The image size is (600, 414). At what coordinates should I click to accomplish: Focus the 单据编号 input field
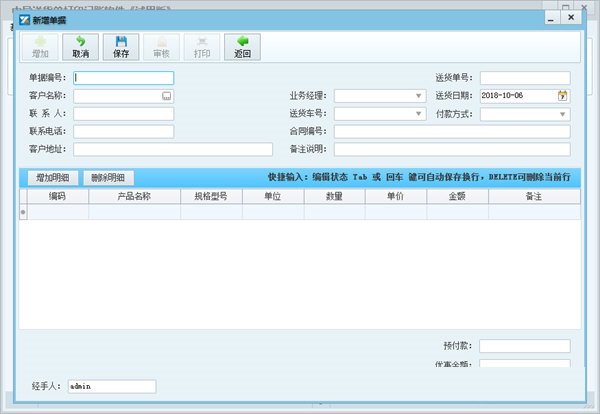click(124, 78)
